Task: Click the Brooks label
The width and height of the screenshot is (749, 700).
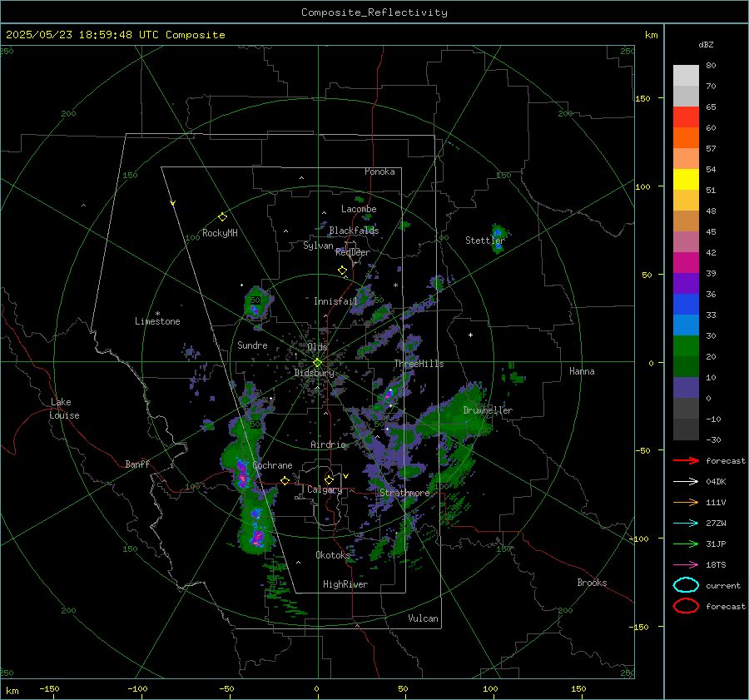Action: pyautogui.click(x=592, y=583)
